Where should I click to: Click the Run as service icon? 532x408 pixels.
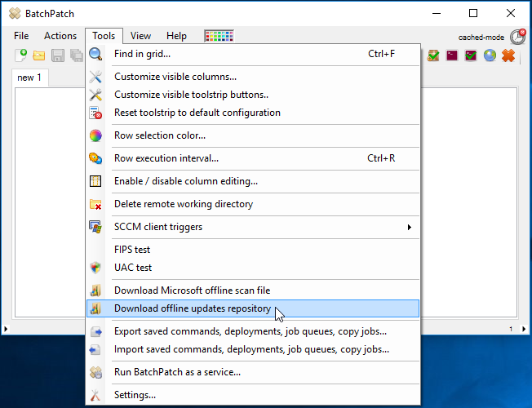tap(95, 372)
